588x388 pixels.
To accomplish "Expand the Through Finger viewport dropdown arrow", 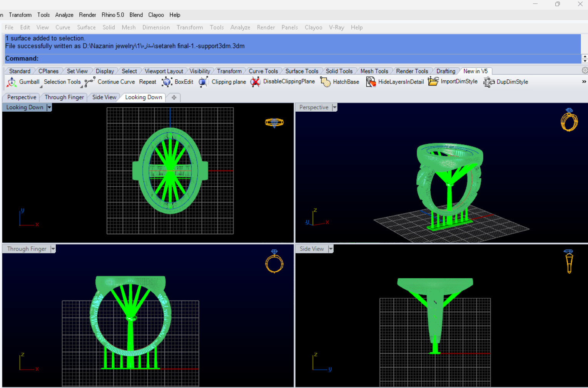I will click(x=53, y=249).
